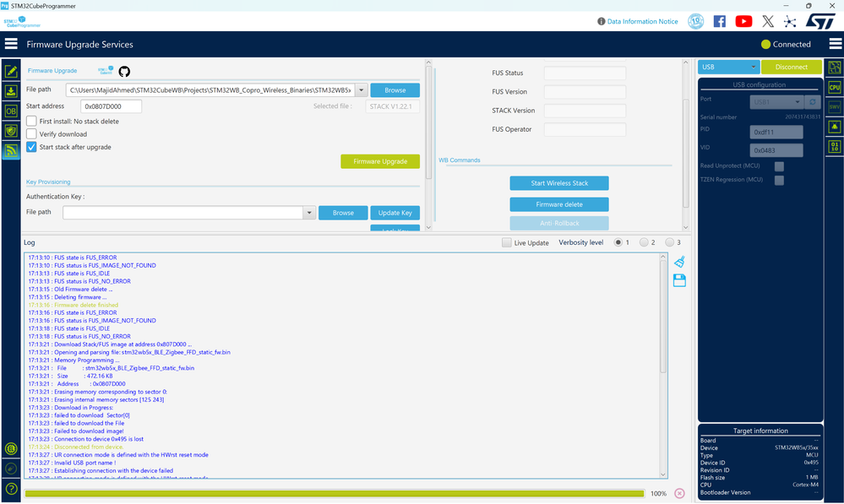Click the green Firmware Upgrade button
The image size is (844, 504).
click(x=380, y=161)
